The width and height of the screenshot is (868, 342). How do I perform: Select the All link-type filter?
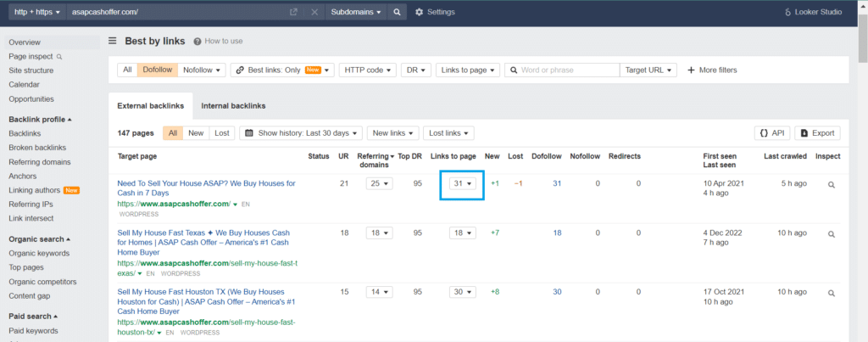127,70
